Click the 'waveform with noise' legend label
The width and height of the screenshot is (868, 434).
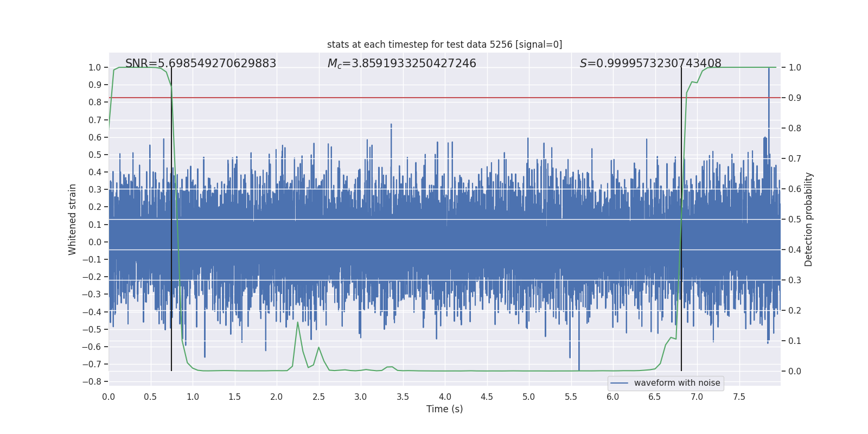pyautogui.click(x=677, y=383)
